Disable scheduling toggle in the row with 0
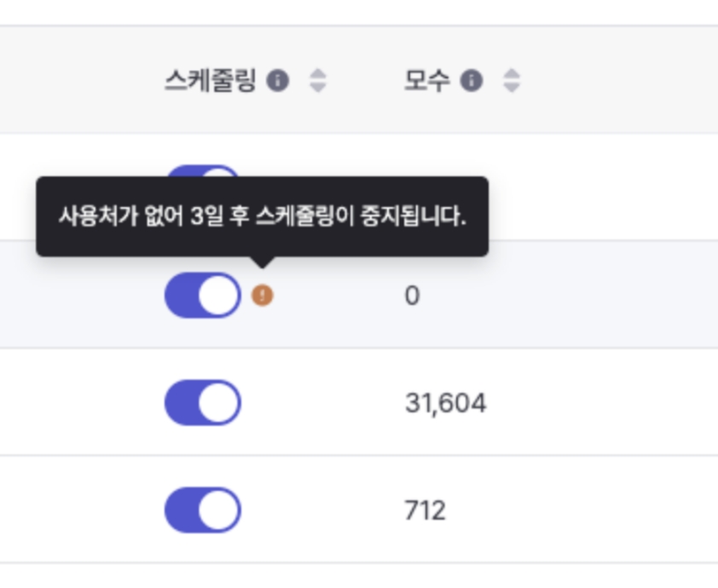Image resolution: width=718 pixels, height=588 pixels. tap(202, 296)
